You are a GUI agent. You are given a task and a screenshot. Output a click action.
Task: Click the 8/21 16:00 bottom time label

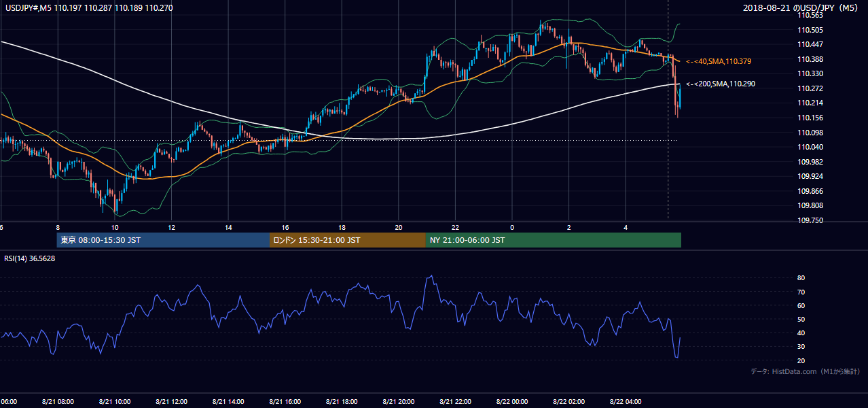pyautogui.click(x=285, y=402)
